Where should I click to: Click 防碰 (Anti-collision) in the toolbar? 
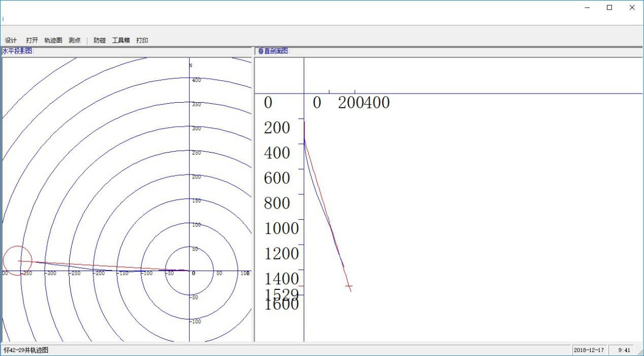(x=100, y=40)
